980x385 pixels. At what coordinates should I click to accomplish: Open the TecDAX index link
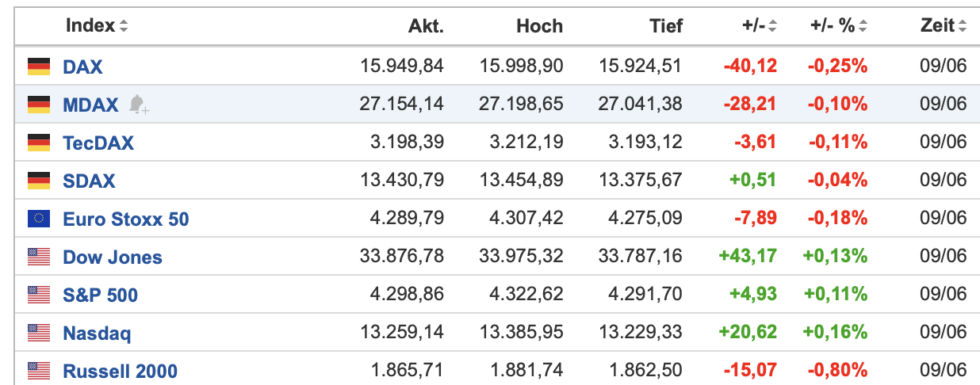pos(98,143)
